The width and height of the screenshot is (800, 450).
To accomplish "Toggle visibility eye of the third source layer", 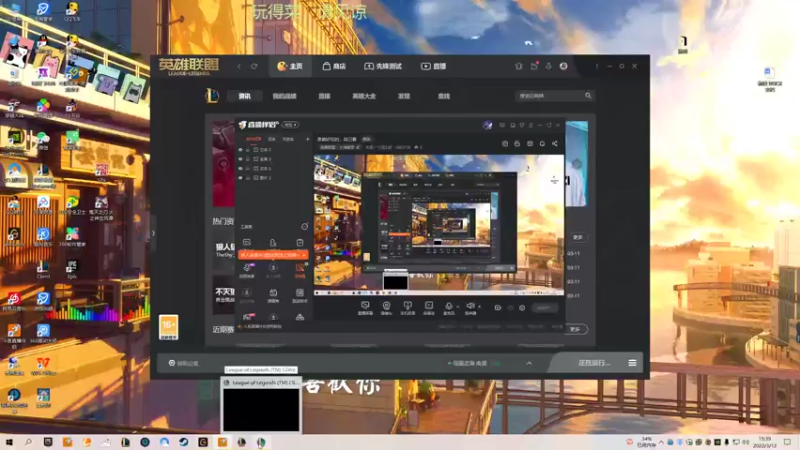I will coord(240,168).
